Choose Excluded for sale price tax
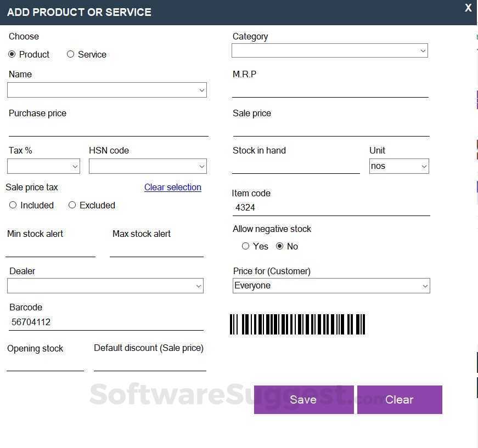The height and width of the screenshot is (448, 478). pyautogui.click(x=72, y=205)
